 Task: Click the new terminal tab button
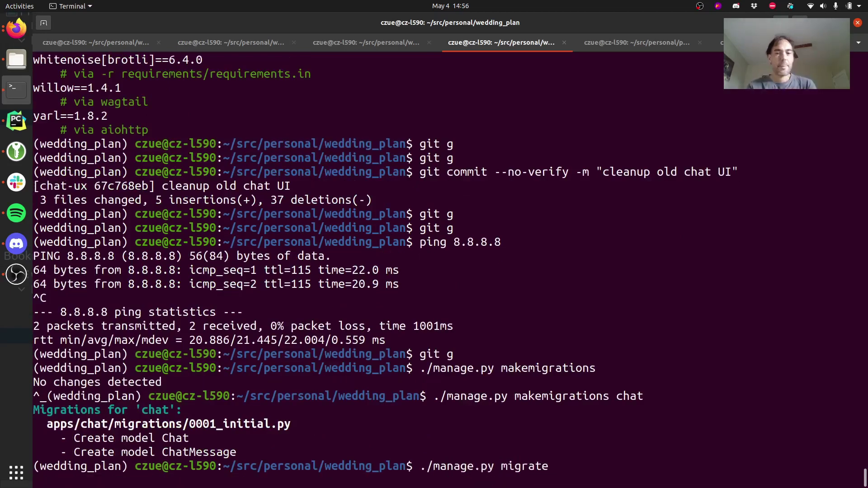coord(43,23)
